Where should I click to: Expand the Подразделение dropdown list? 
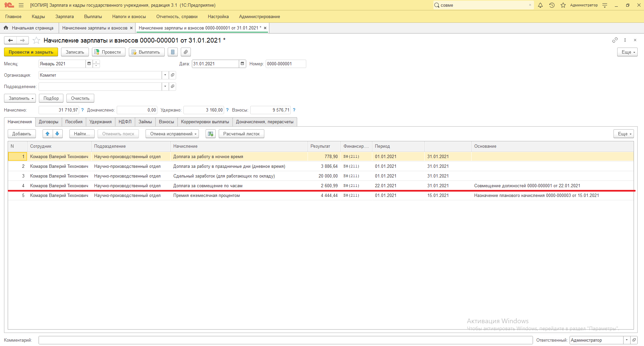tap(165, 86)
